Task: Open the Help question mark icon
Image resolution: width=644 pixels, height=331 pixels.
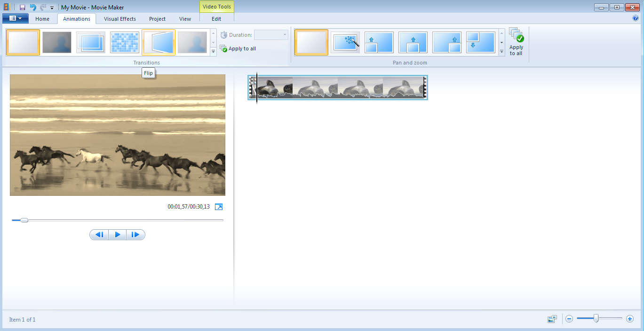Action: pos(636,18)
